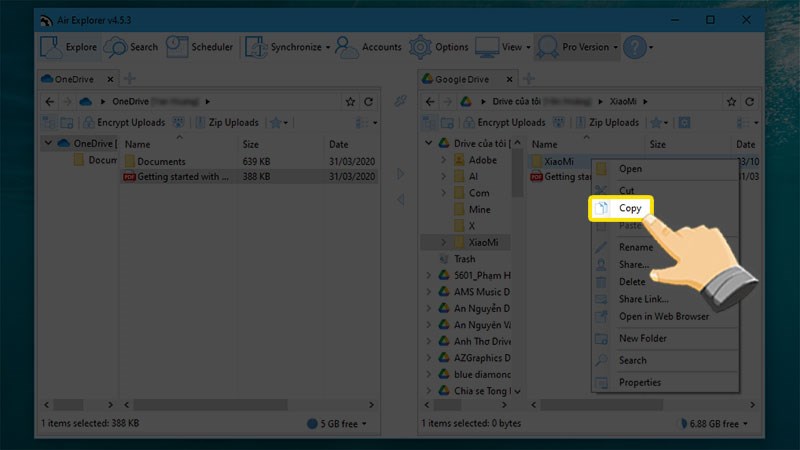Viewport: 800px width, 450px height.
Task: Select AZGraphics drive in tree
Action: click(x=482, y=358)
